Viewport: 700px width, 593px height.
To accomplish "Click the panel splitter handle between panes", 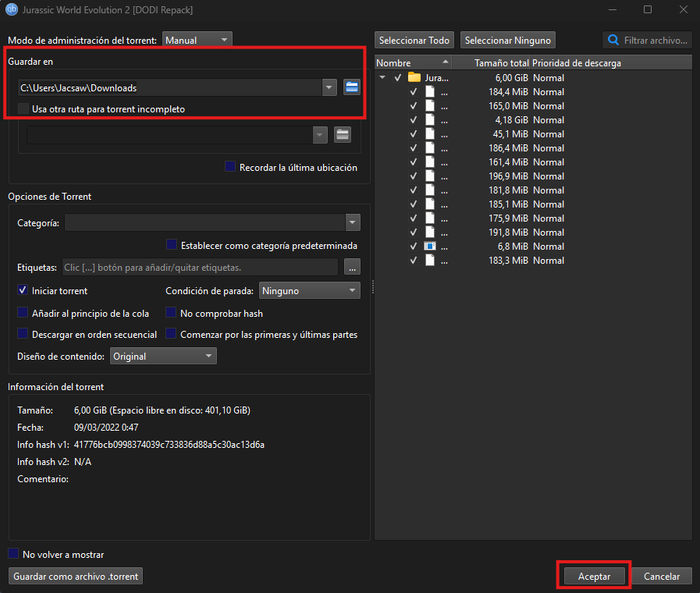I will click(x=373, y=287).
